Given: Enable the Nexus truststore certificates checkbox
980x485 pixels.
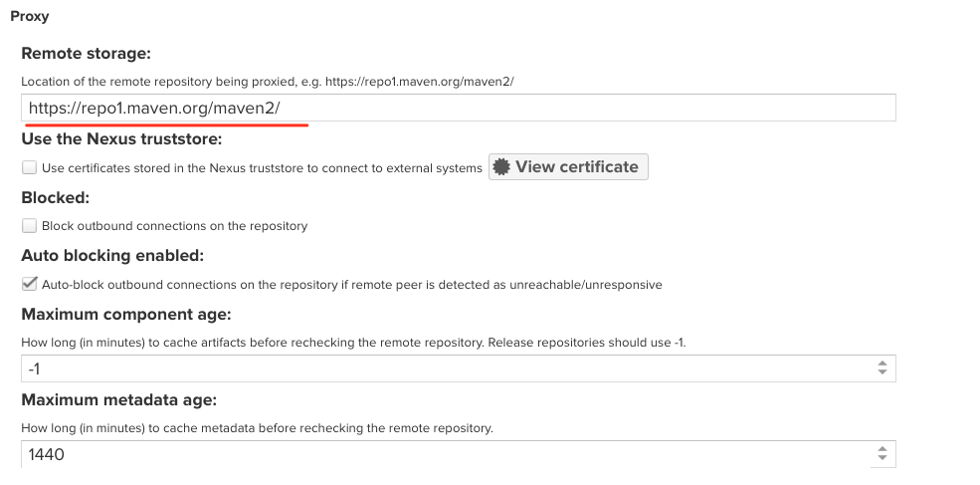Looking at the screenshot, I should (x=30, y=167).
